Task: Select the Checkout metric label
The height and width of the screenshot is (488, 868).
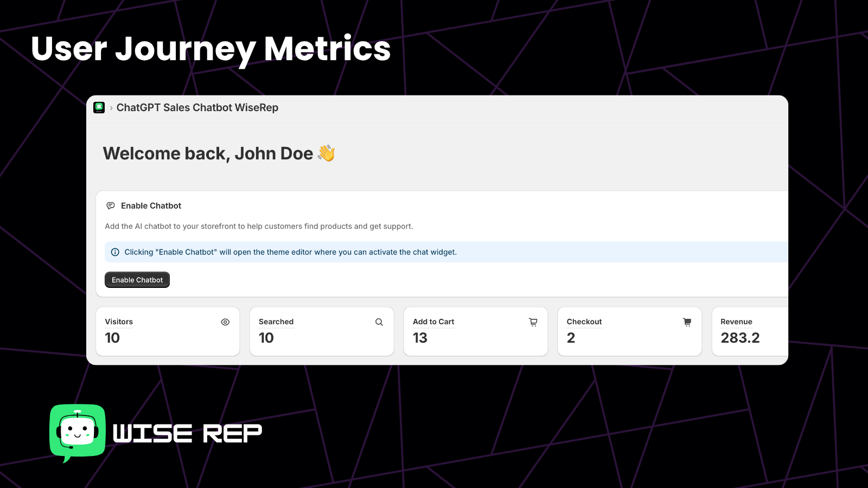Action: pyautogui.click(x=584, y=322)
